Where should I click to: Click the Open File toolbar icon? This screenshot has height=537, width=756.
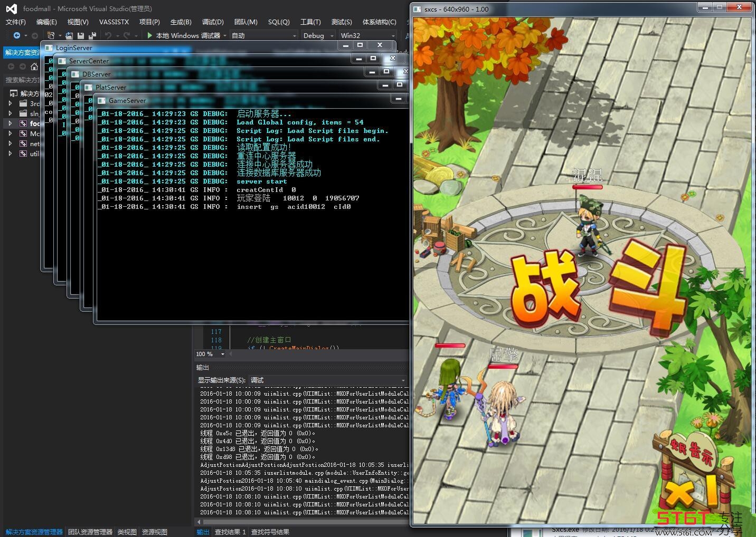[x=69, y=35]
